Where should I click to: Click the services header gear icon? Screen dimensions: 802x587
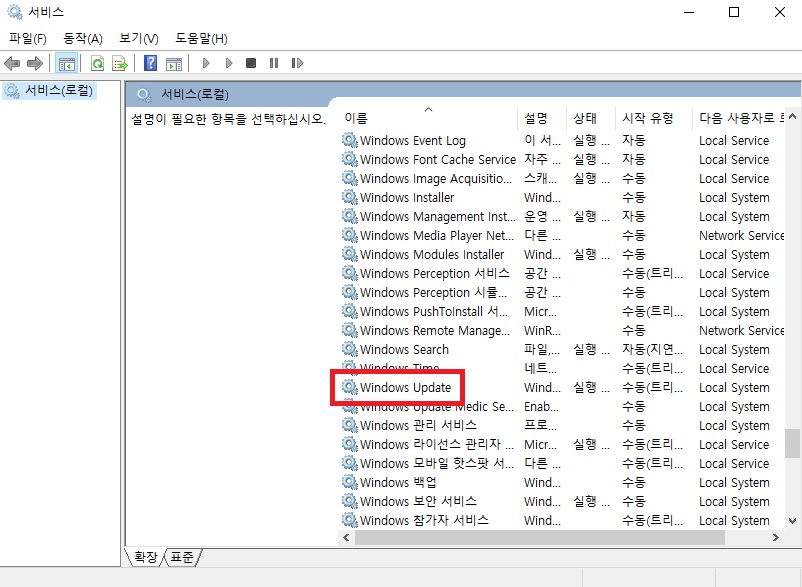[x=144, y=95]
